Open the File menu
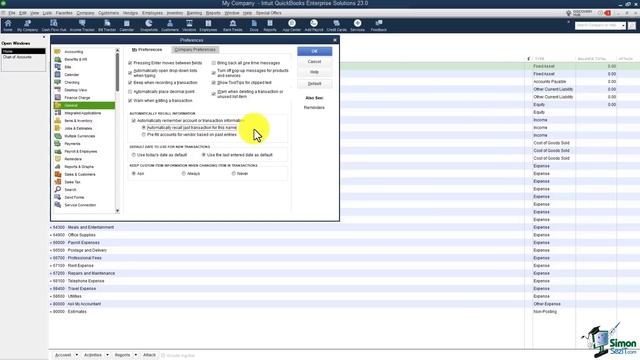 pyautogui.click(x=12, y=13)
